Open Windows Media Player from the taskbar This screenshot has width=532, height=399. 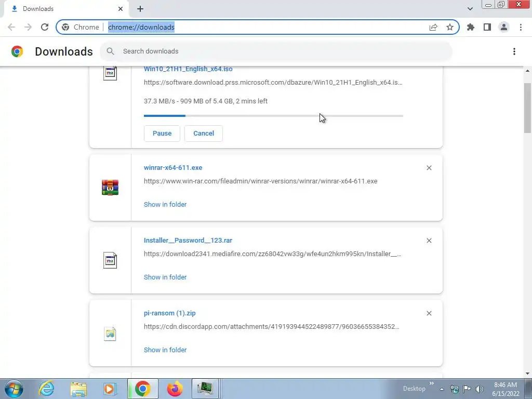point(110,389)
